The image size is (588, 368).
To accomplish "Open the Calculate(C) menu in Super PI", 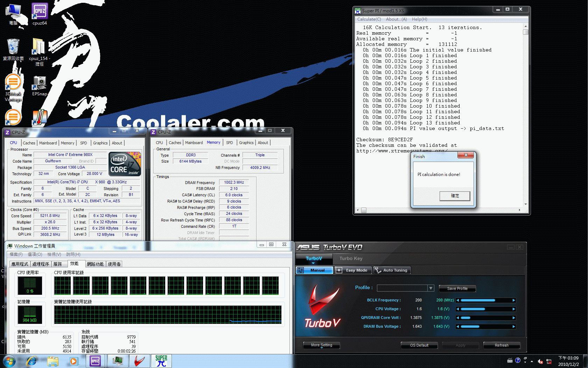I will click(369, 19).
